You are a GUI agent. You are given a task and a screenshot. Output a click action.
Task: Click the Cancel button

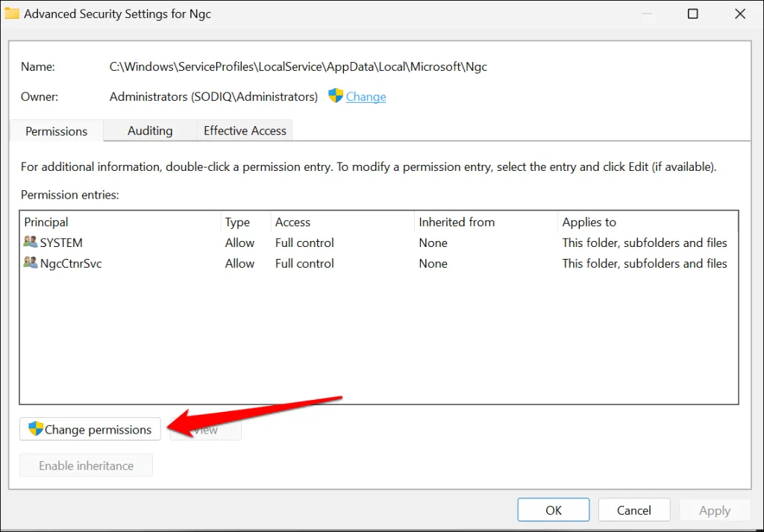pos(634,510)
